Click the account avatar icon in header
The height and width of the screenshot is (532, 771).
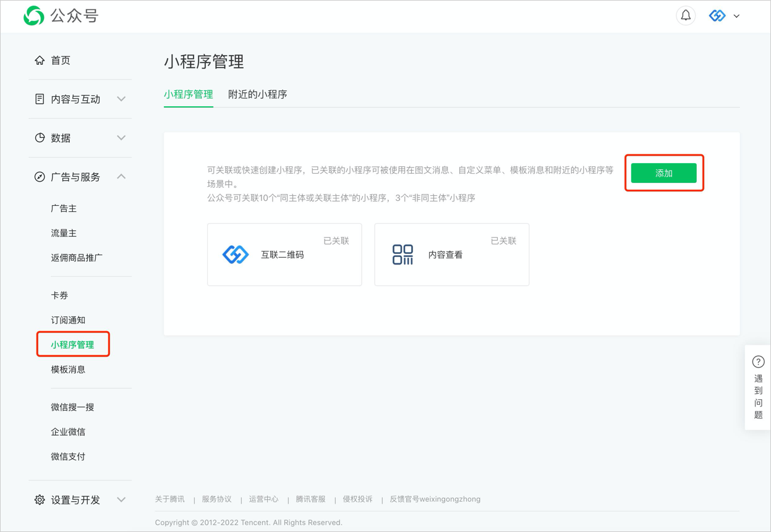pyautogui.click(x=717, y=16)
